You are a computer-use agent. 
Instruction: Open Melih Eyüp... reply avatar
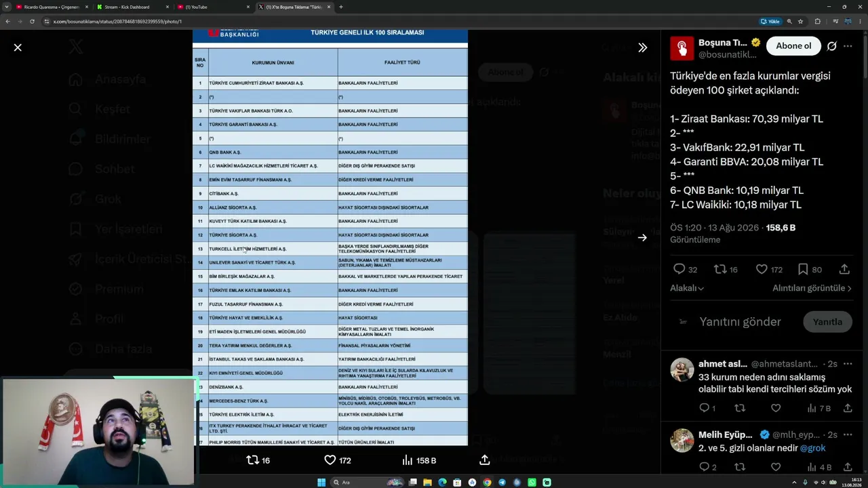click(x=682, y=441)
